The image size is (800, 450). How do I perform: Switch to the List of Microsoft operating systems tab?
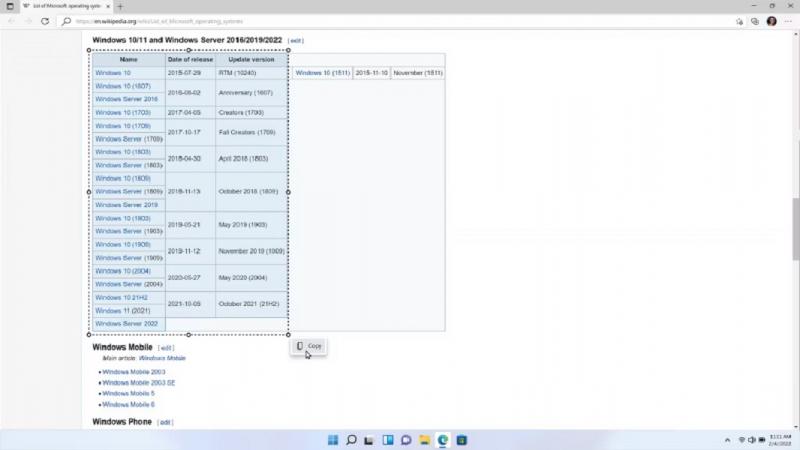point(65,6)
